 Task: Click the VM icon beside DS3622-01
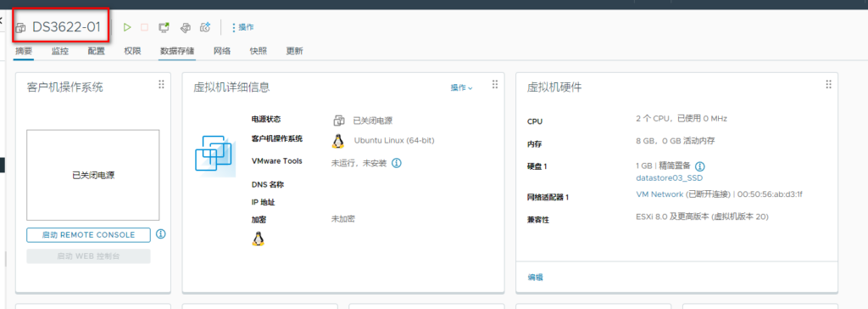(x=21, y=28)
